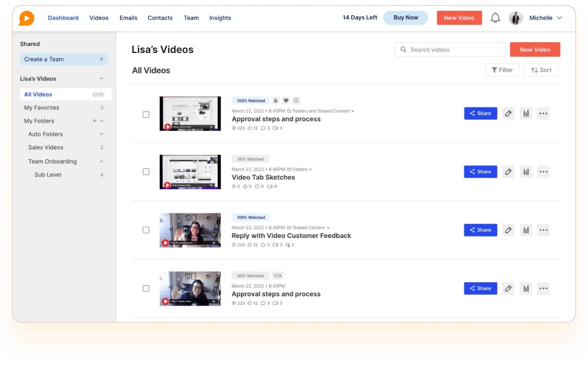Tick the checkbox beside Reply with Video Customer Feedback
This screenshot has height=367, width=588.
click(x=146, y=230)
